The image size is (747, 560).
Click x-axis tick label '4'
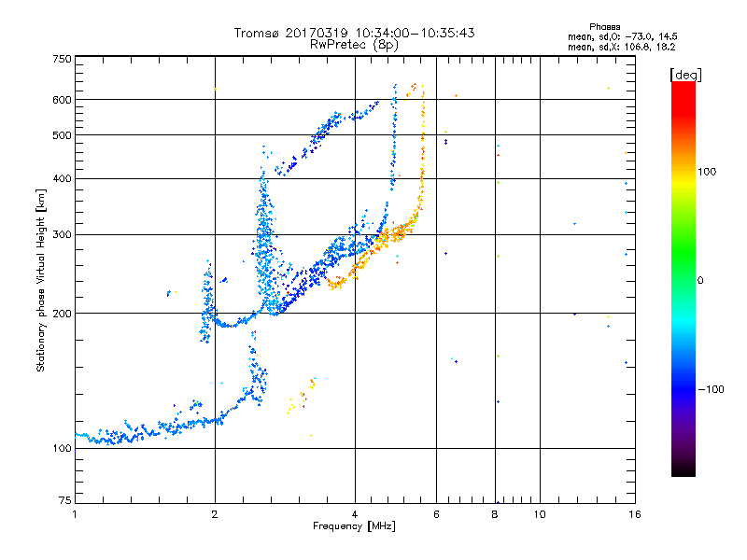click(355, 514)
